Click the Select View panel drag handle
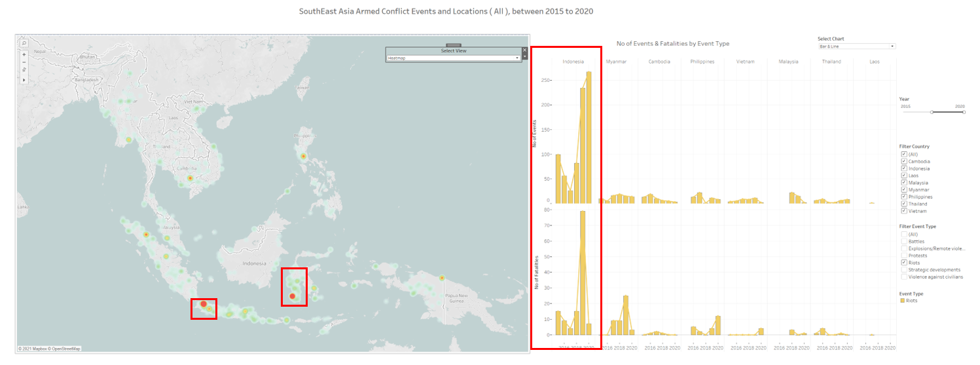Screen dimensions: 980x365 point(454,45)
